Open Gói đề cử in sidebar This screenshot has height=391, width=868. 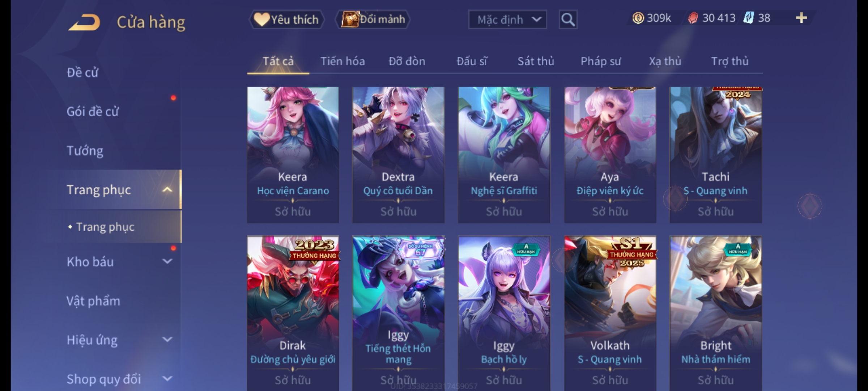pos(93,112)
